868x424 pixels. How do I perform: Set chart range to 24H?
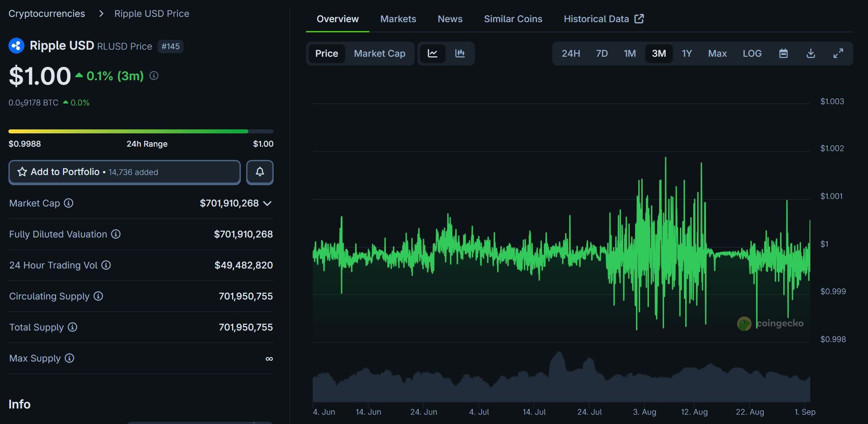point(571,54)
